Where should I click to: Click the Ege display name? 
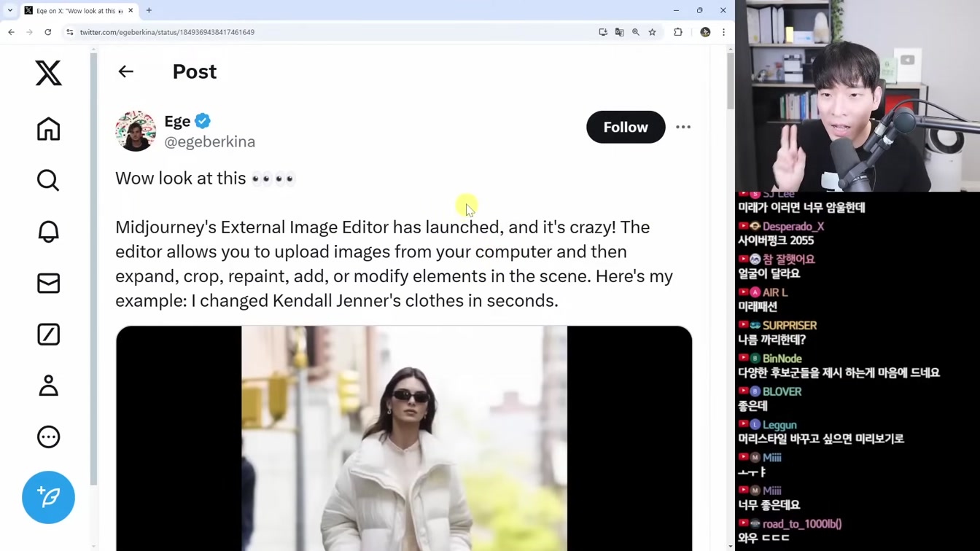tap(177, 121)
